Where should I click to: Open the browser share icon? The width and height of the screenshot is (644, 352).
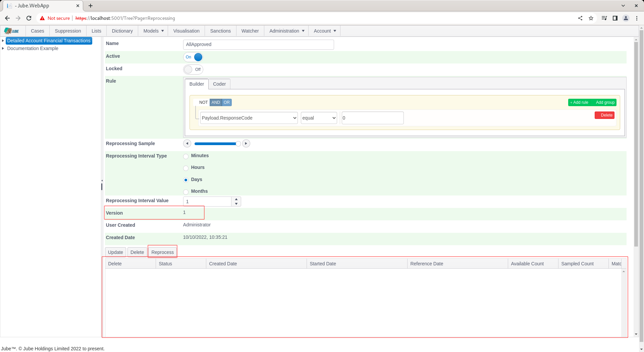pos(580,18)
